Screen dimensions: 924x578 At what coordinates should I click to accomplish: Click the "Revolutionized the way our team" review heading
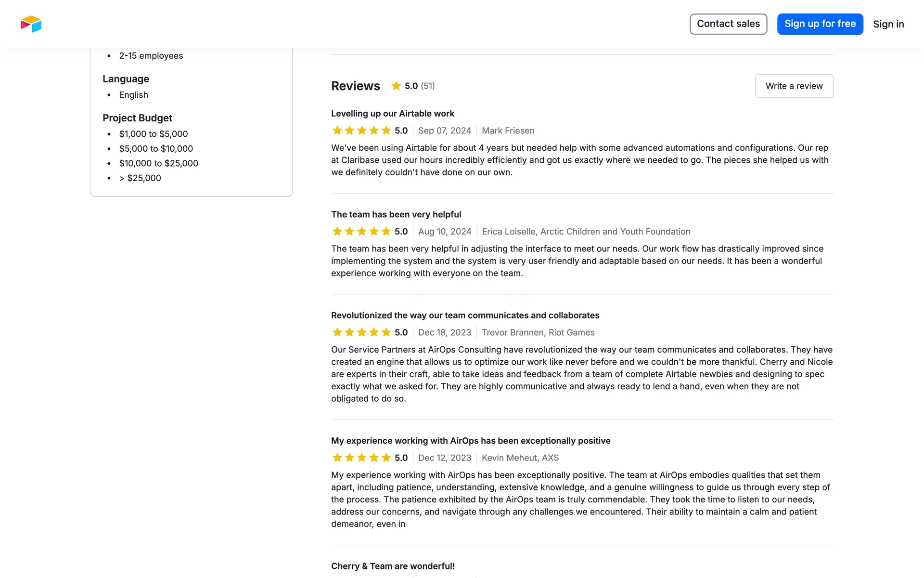point(465,315)
